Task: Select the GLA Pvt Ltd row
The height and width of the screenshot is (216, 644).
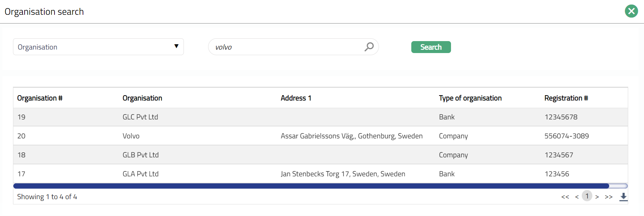Action: (x=141, y=174)
